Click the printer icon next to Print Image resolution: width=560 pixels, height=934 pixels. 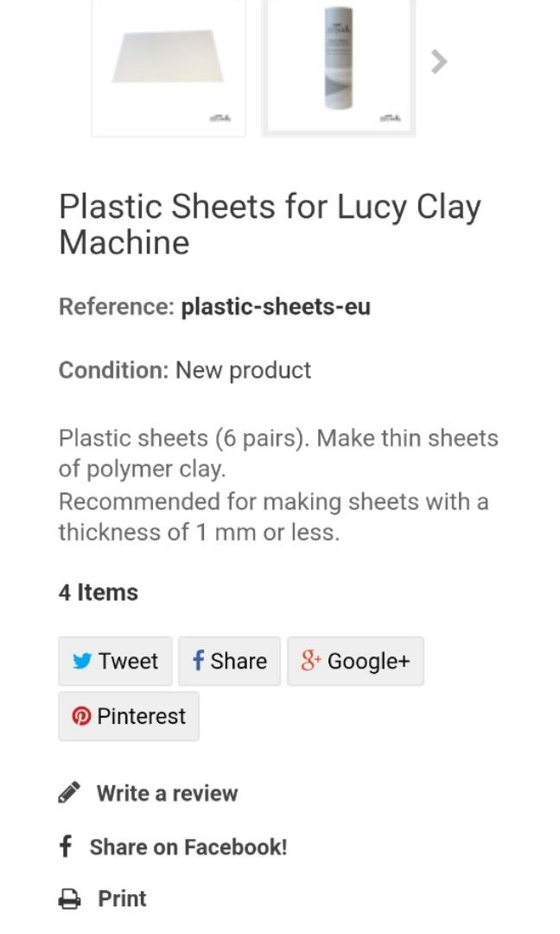coord(69,899)
